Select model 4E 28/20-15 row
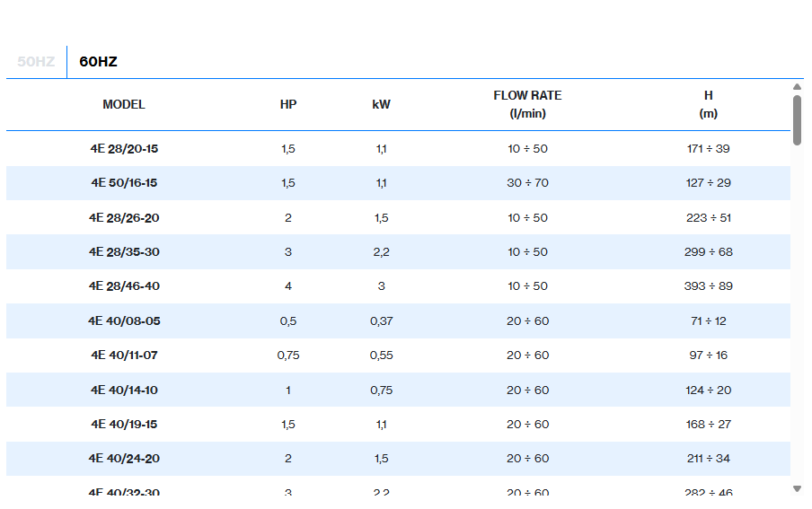 click(x=124, y=149)
